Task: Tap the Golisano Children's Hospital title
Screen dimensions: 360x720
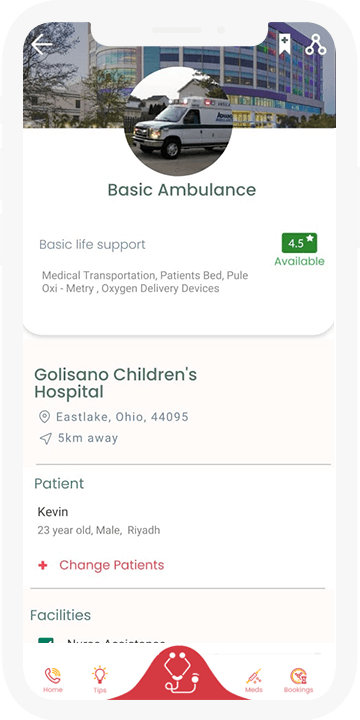Action: pyautogui.click(x=115, y=383)
